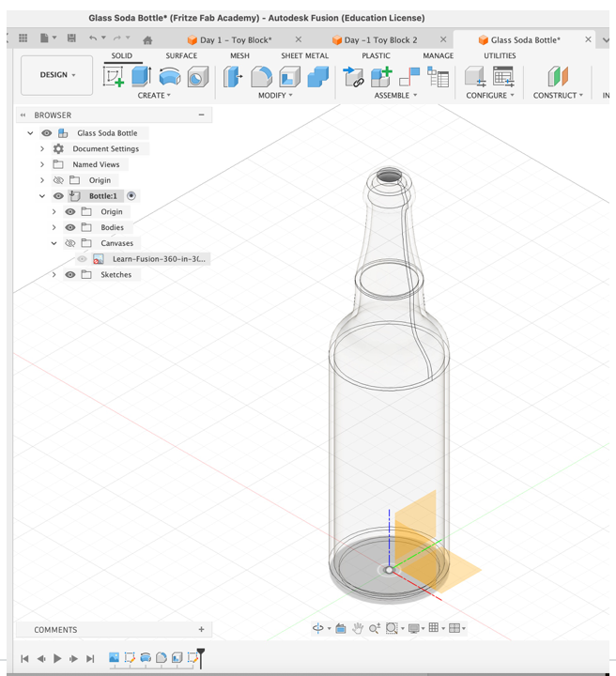Click the Offset Plane construct icon
This screenshot has height=676, width=616.
(x=558, y=76)
